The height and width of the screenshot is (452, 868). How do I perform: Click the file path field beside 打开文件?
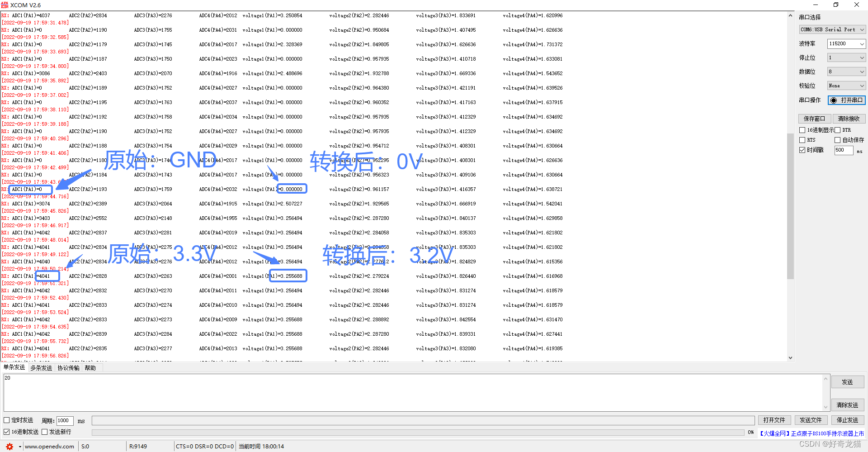tap(423, 420)
